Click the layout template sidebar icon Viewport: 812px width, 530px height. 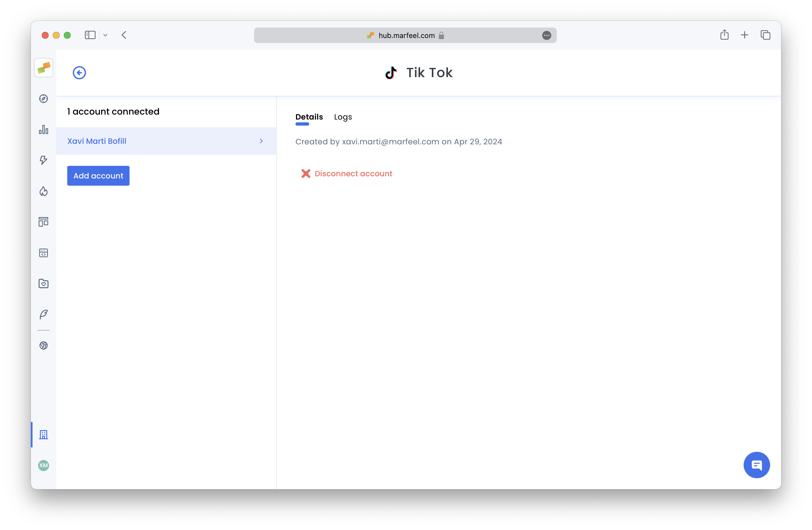point(44,222)
